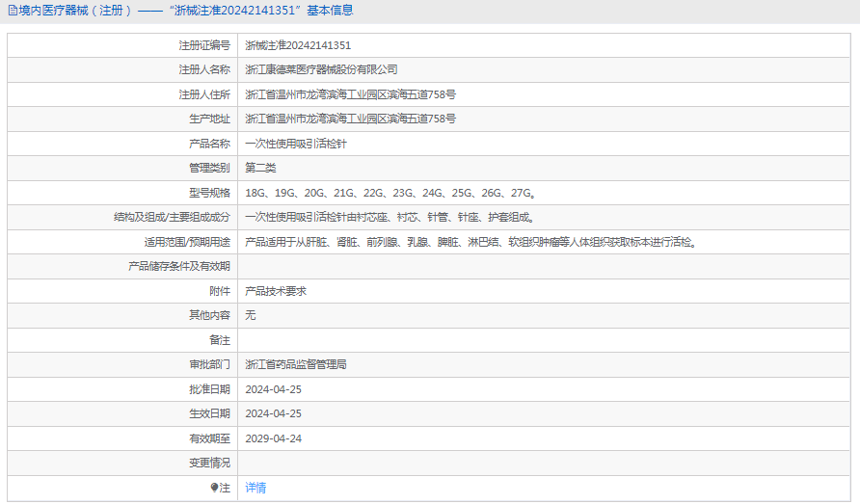Image resolution: width=860 pixels, height=504 pixels.
Task: Select the intended use description text
Action: coord(471,242)
